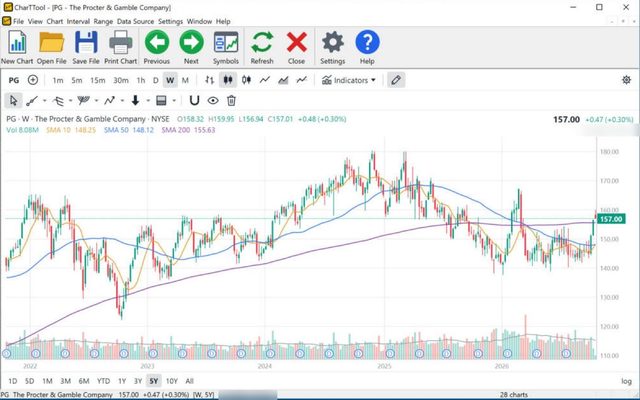Expand rectangle shape tool options arrow

[x=174, y=100]
